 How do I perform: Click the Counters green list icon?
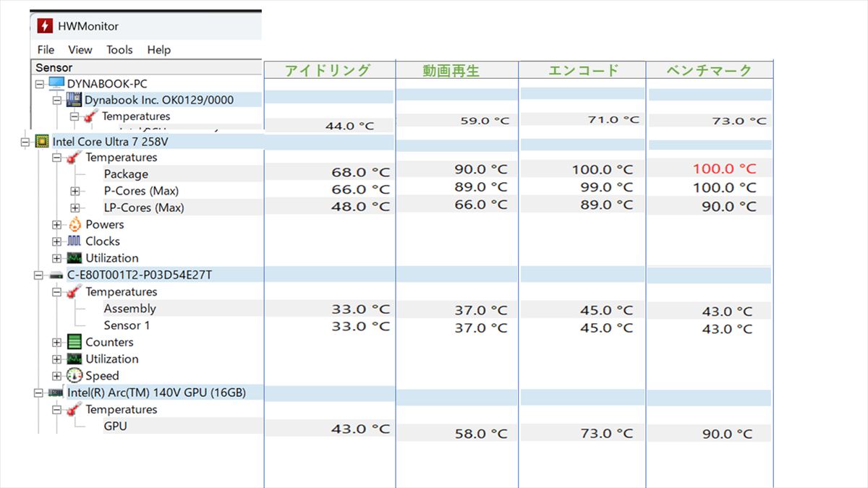pyautogui.click(x=75, y=342)
